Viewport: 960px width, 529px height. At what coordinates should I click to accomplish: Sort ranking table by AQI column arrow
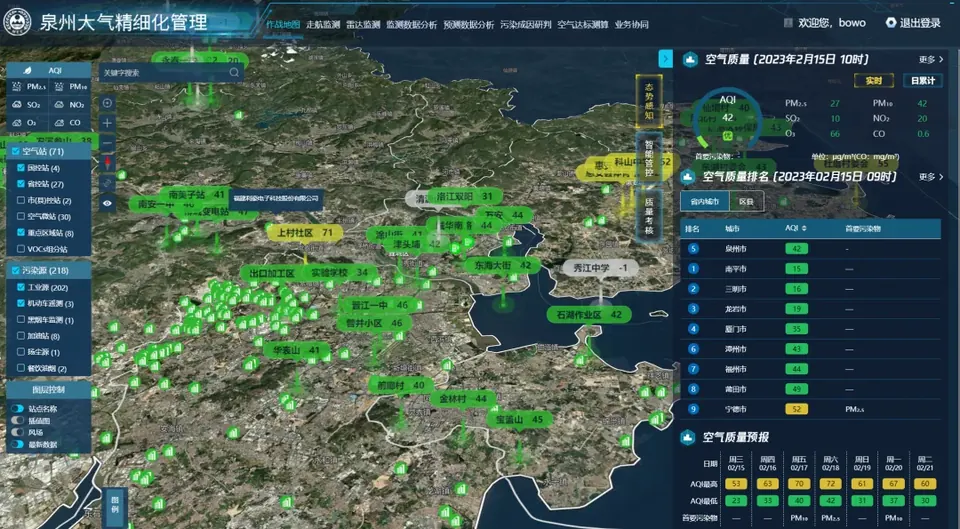[804, 228]
